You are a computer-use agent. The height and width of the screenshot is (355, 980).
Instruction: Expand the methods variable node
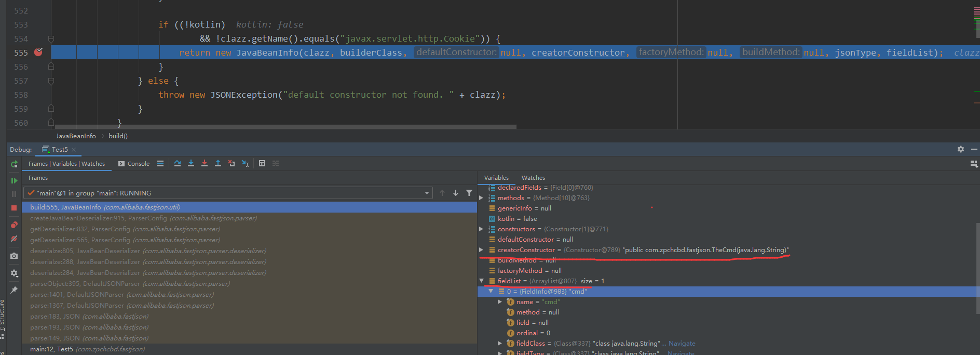[481, 198]
